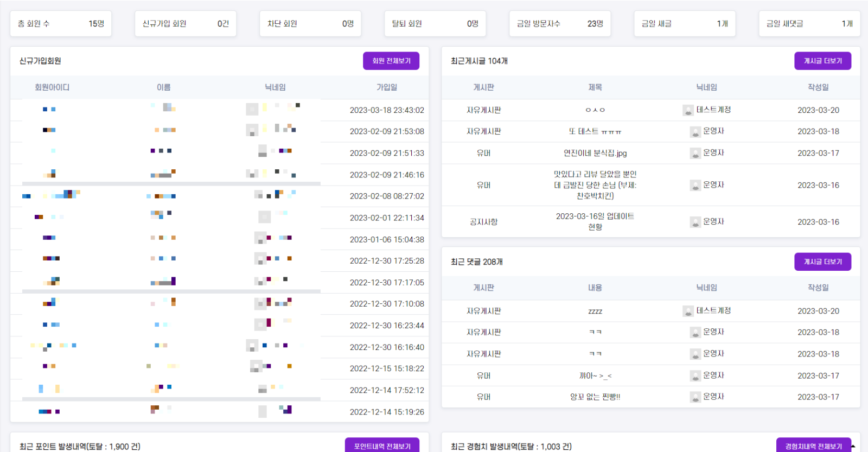
Task: Open the 언진이네 분식집.jpg post title
Action: [595, 153]
